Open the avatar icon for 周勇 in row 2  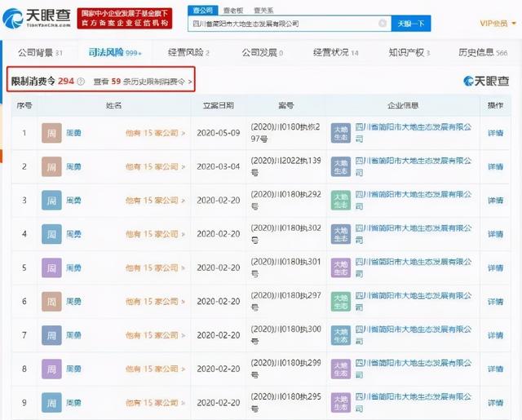tap(51, 166)
